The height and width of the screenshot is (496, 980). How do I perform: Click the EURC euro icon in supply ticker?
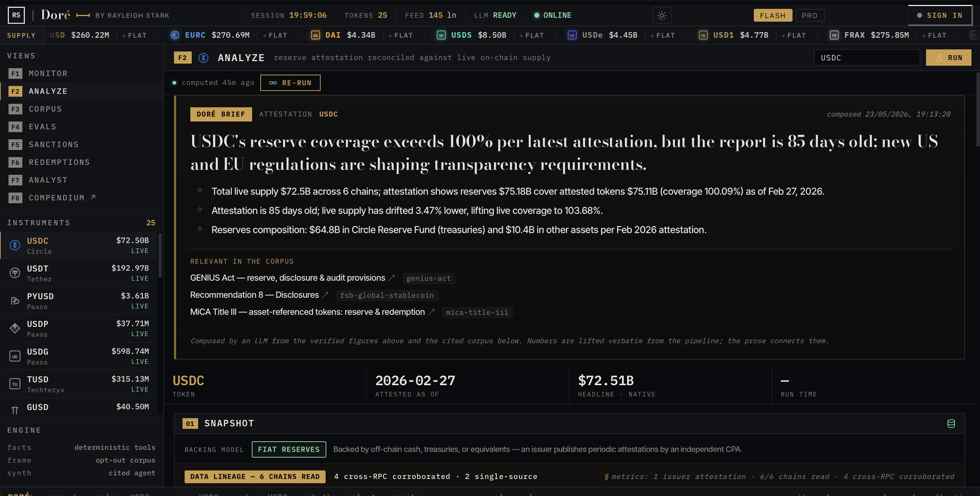point(175,35)
